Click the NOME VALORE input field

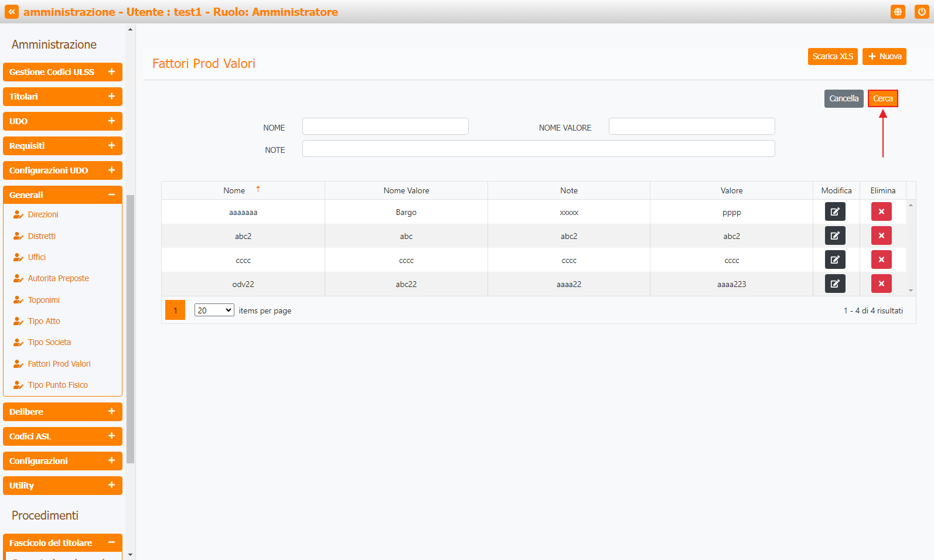(x=691, y=127)
